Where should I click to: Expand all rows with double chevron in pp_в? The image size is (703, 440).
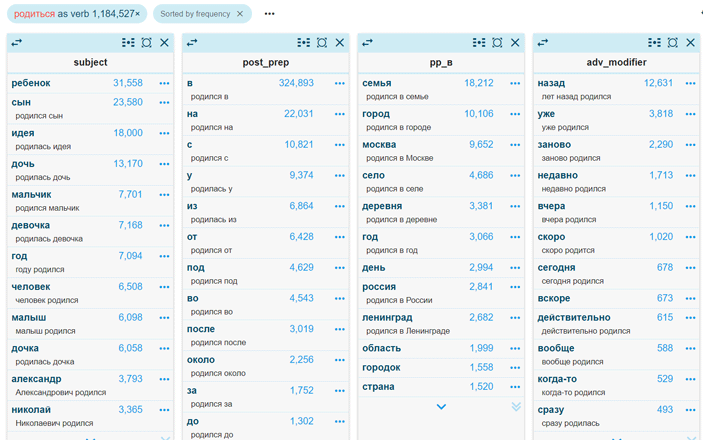(x=516, y=407)
